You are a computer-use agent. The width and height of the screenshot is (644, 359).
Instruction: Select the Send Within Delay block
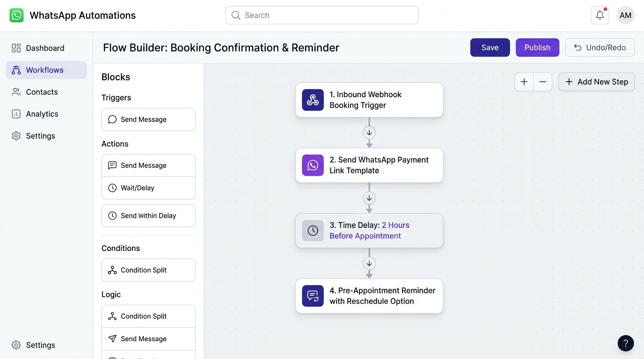[x=148, y=216]
